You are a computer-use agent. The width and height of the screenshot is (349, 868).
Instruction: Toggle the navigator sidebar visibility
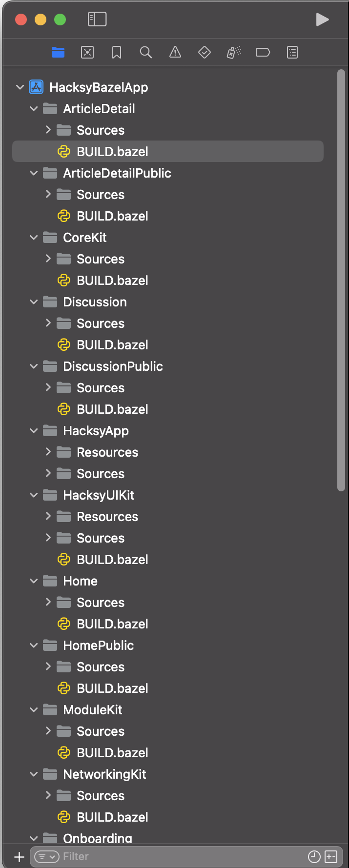point(97,20)
